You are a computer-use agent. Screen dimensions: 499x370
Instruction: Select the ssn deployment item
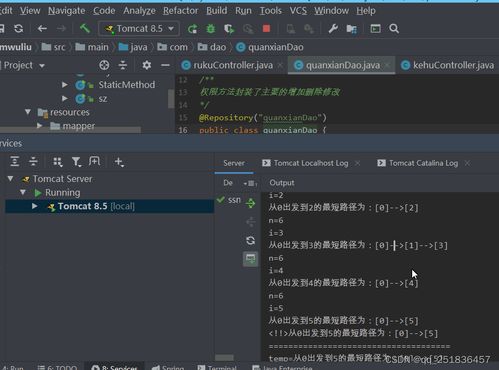coord(229,200)
